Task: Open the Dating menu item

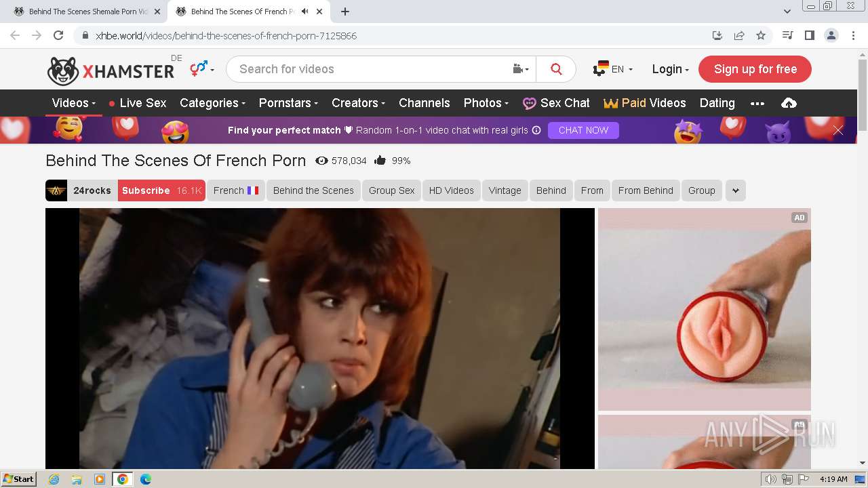Action: click(x=717, y=103)
